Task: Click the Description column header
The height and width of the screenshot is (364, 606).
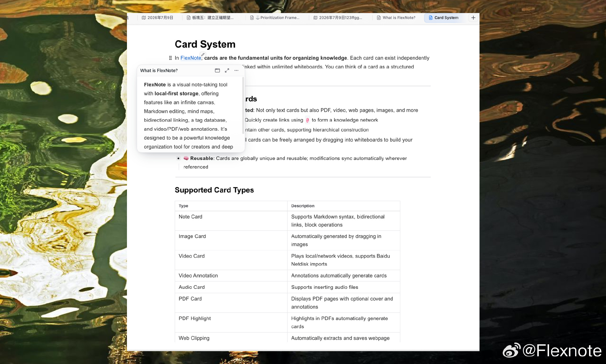Action: pyautogui.click(x=344, y=206)
